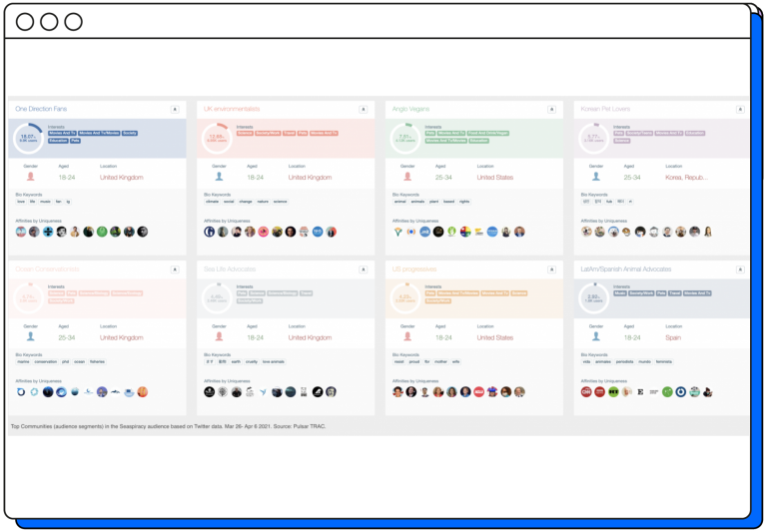Click first affinity avatar in Korean Pet Lovers card
767x532 pixels.
point(587,232)
